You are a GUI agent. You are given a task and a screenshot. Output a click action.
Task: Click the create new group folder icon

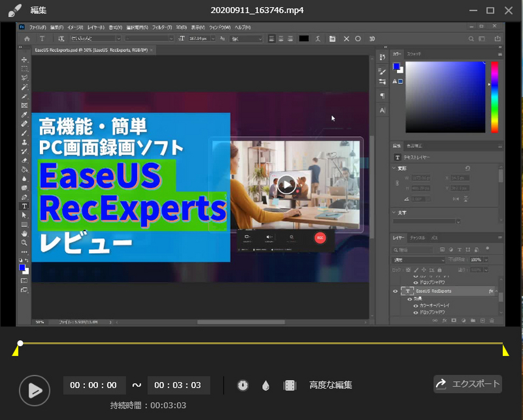[473, 321]
